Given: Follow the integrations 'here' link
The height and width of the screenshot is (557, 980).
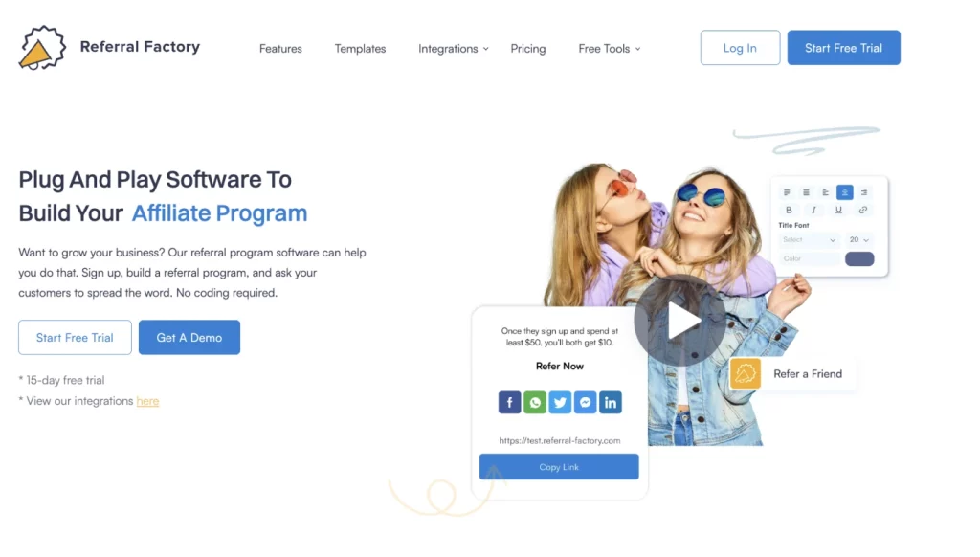Looking at the screenshot, I should click(147, 401).
